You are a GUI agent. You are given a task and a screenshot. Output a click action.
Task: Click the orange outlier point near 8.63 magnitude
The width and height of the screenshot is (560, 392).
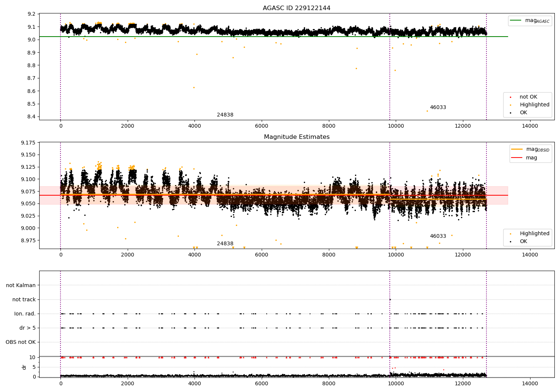pos(194,87)
